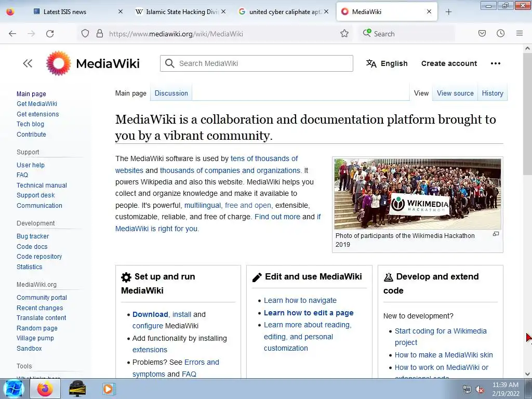Click Create account

(449, 63)
